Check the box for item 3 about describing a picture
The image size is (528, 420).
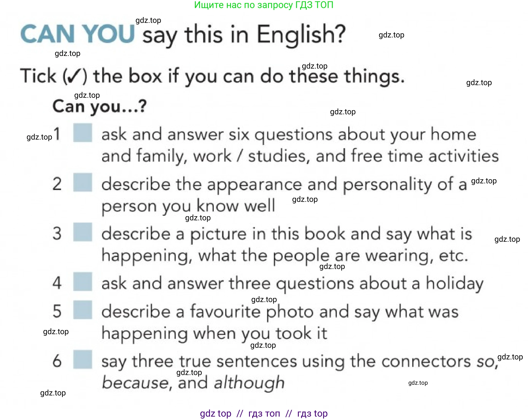(82, 232)
